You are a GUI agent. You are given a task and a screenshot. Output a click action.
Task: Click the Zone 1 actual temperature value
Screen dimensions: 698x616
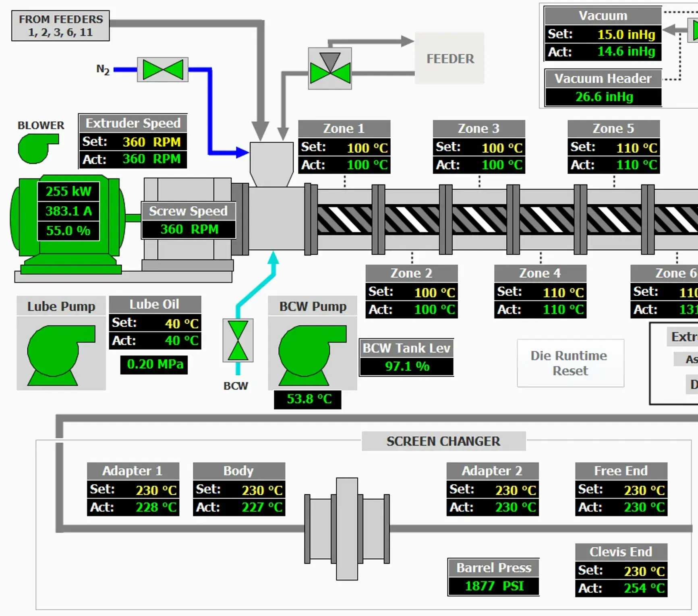(344, 165)
